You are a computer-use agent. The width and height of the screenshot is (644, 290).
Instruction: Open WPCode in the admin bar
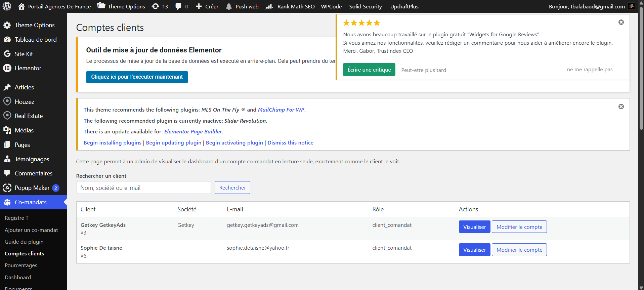coord(331,6)
